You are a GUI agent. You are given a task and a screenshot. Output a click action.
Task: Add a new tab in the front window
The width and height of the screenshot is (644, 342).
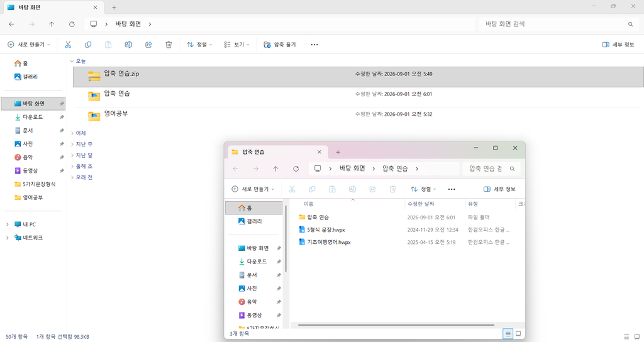pyautogui.click(x=338, y=152)
